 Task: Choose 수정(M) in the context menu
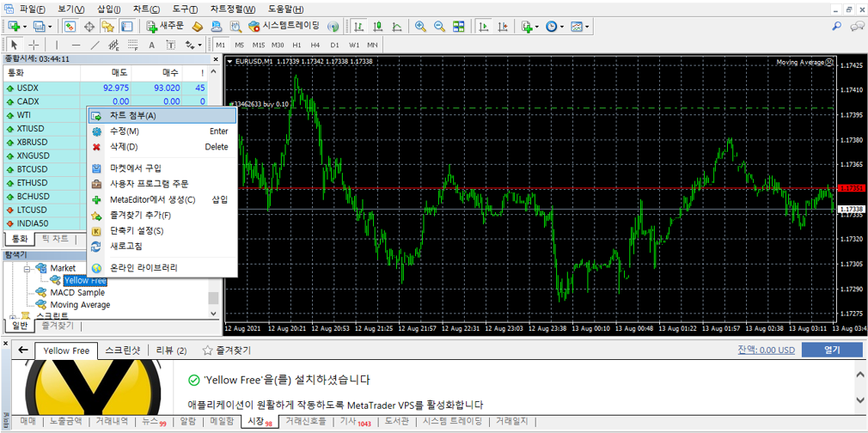pyautogui.click(x=162, y=131)
